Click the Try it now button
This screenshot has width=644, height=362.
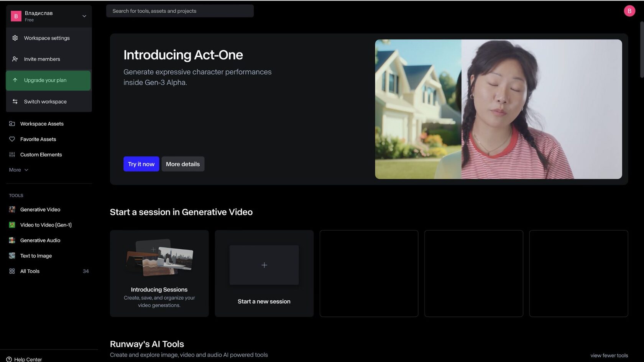click(141, 164)
